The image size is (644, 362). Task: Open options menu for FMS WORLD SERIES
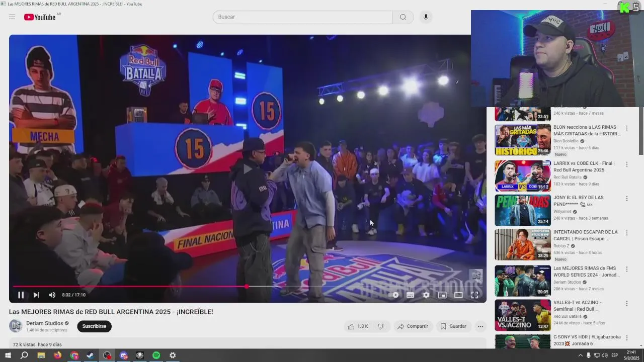627,269
